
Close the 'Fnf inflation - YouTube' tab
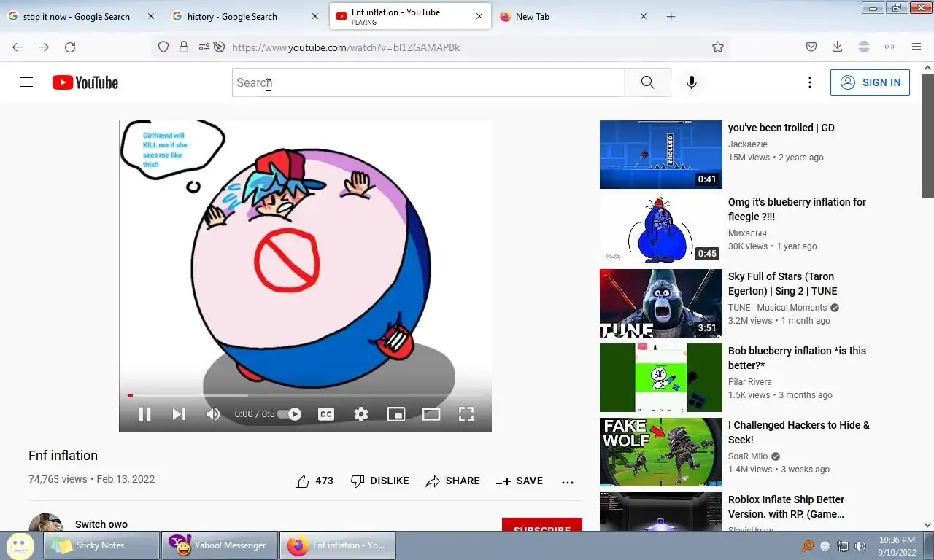click(479, 16)
